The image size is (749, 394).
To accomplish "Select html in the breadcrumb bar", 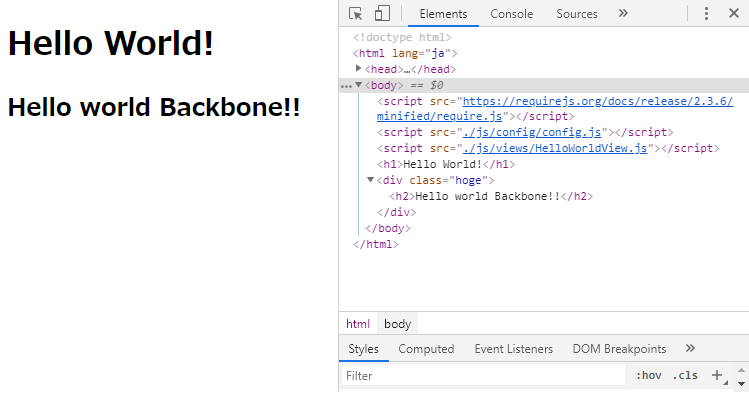I will (358, 324).
